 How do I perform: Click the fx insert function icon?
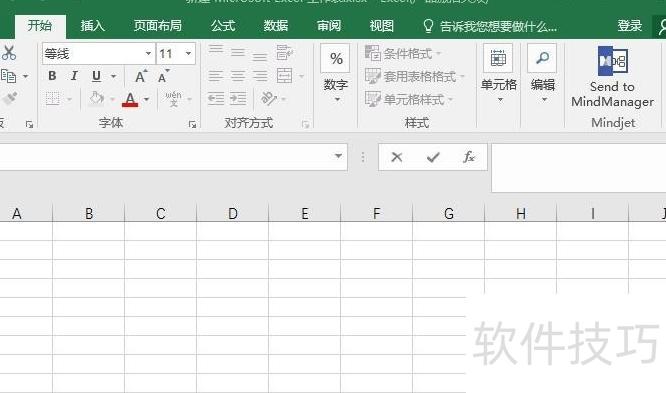469,157
